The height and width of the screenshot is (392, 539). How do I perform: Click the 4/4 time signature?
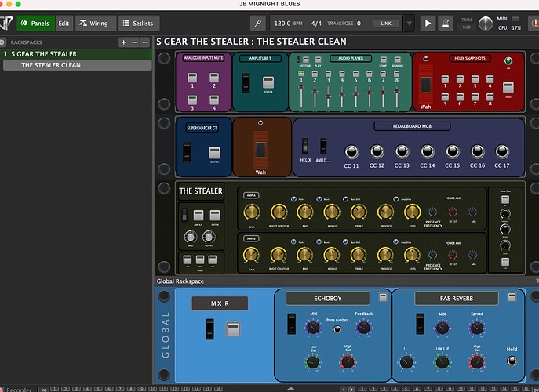point(316,24)
